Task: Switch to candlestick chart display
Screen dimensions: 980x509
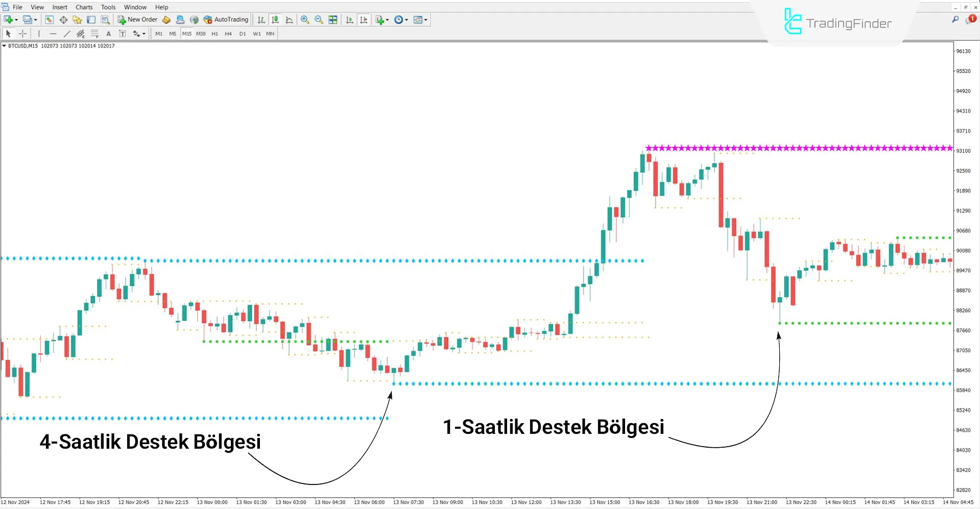Action: tap(275, 20)
